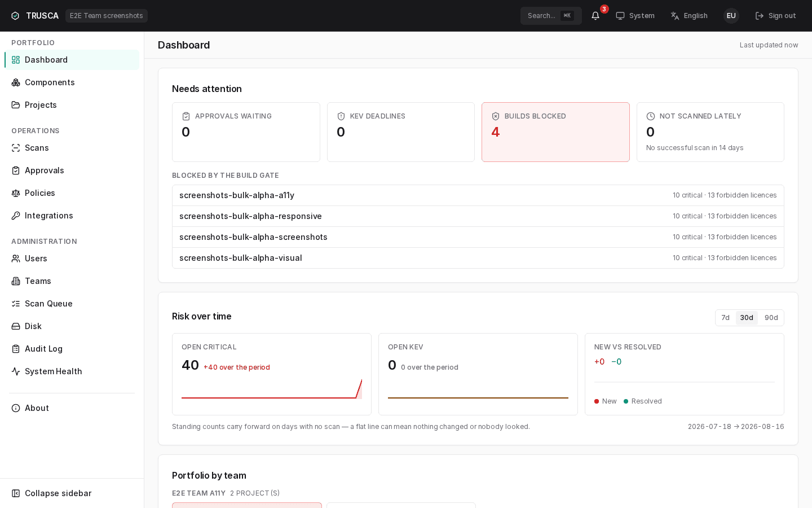Collapse the sidebar
Viewport: 812px width, 508px height.
[72, 493]
